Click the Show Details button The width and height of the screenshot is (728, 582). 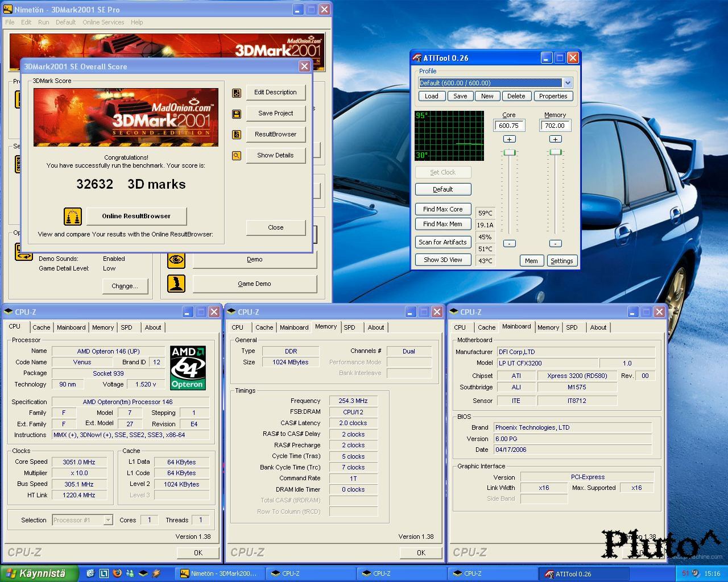(275, 155)
